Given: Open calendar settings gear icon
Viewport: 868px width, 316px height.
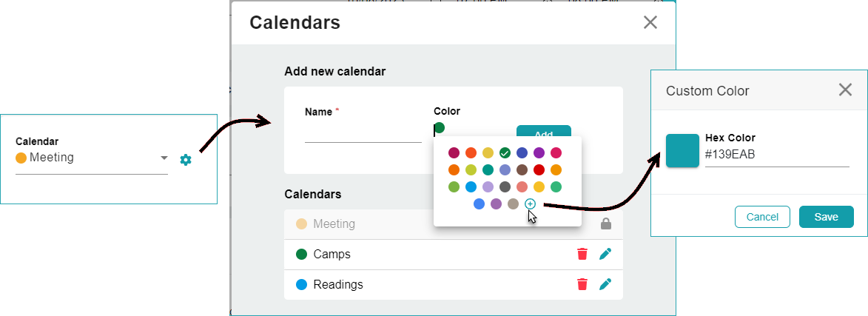Looking at the screenshot, I should (186, 159).
